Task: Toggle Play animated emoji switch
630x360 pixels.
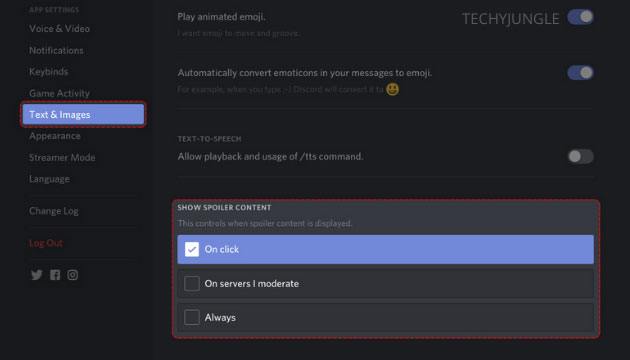Action: [x=580, y=17]
